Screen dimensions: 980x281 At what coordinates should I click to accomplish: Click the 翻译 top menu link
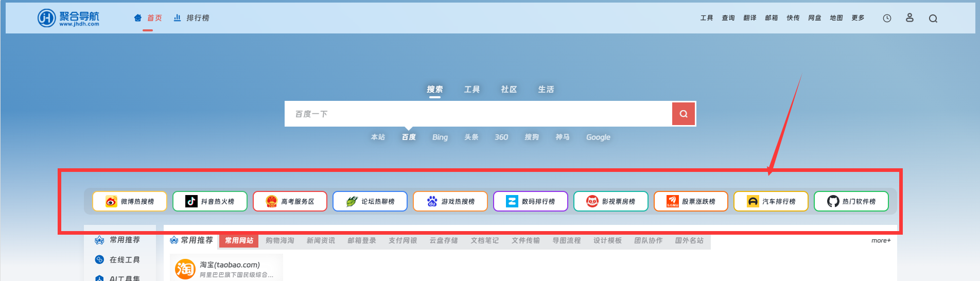click(750, 18)
